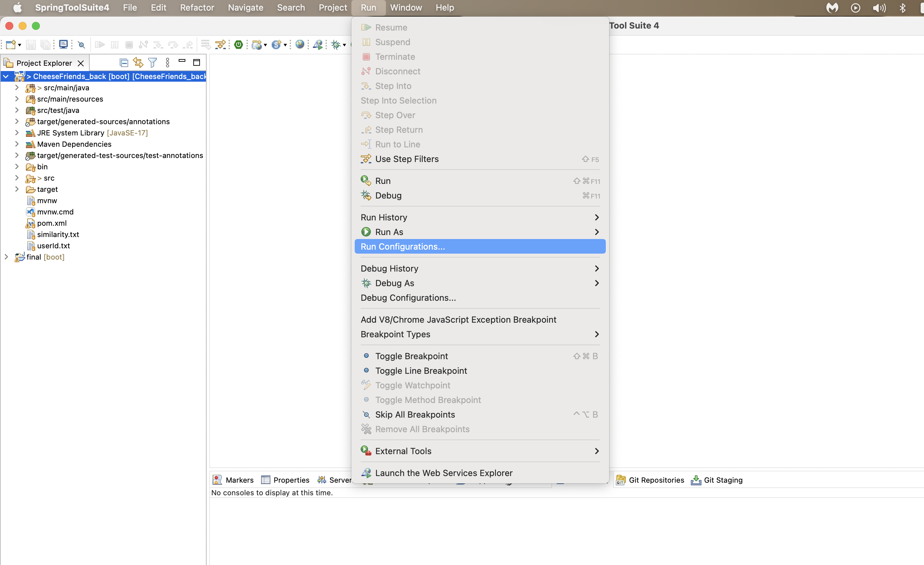The image size is (924, 565).
Task: Switch to the Properties tab
Action: coord(285,480)
